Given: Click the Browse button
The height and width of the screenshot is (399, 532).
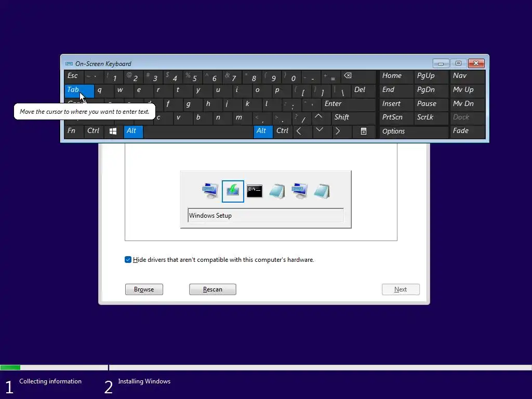Looking at the screenshot, I should pyautogui.click(x=144, y=289).
